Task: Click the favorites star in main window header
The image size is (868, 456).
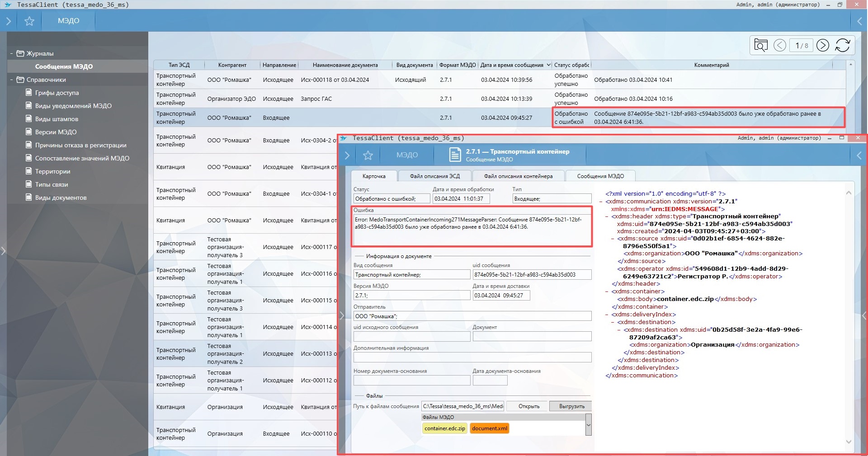Action: click(x=29, y=21)
